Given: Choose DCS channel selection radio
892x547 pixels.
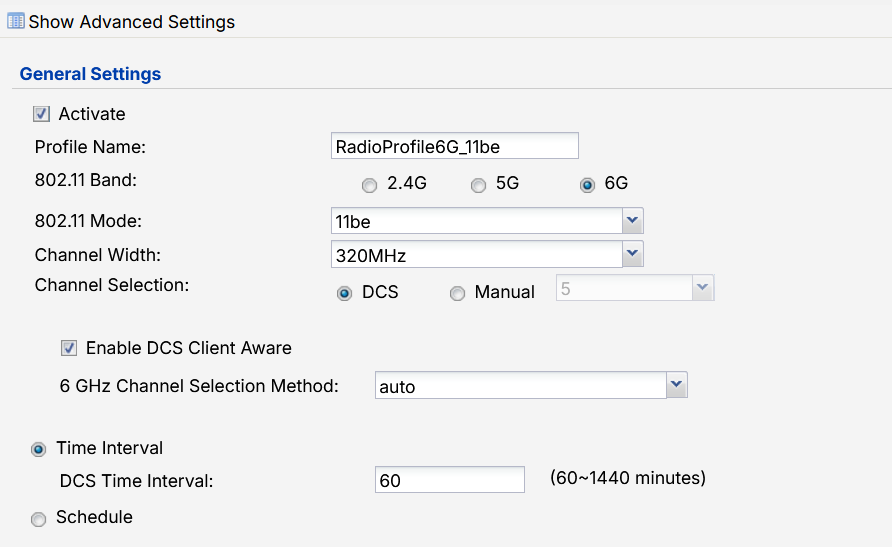Looking at the screenshot, I should pos(344,293).
